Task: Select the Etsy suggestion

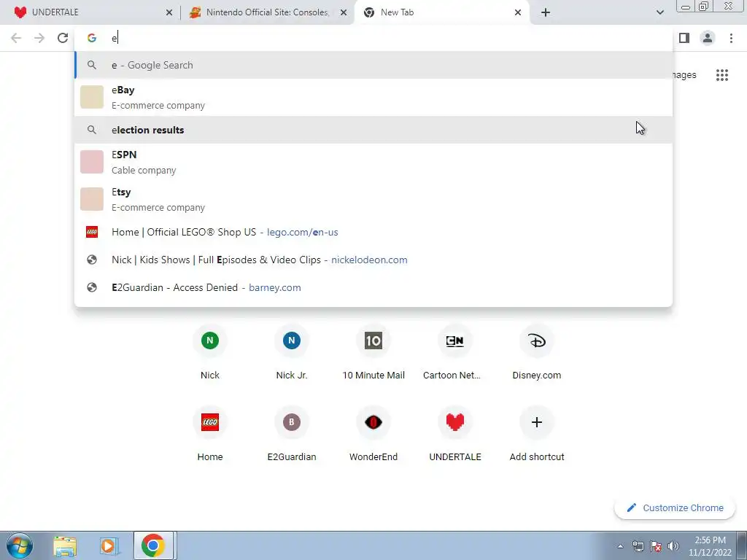Action: click(373, 199)
